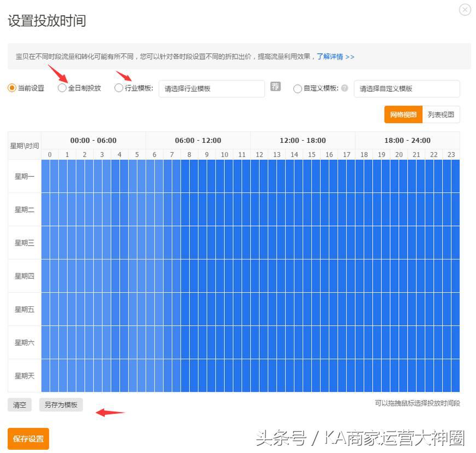476x453 pixels.
Task: Click the 星期天 row label
Action: [x=24, y=375]
